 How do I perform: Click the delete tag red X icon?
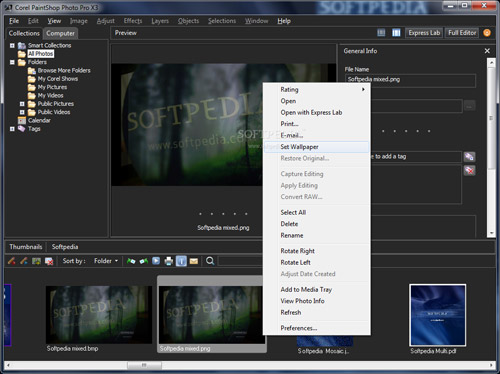[469, 170]
